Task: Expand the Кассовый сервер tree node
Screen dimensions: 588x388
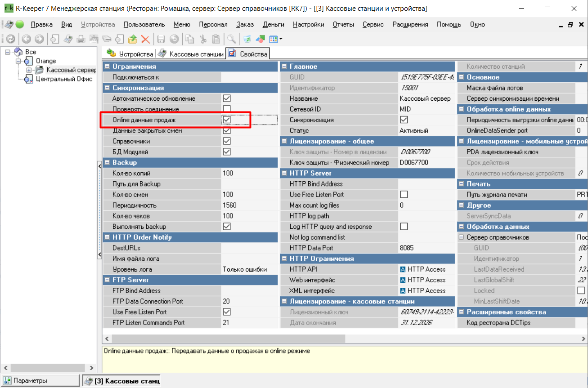Action: tap(29, 70)
